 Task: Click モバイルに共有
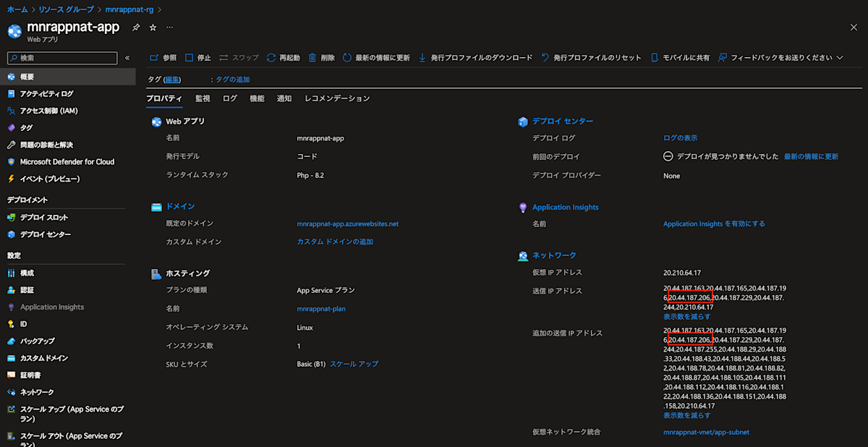pos(680,58)
